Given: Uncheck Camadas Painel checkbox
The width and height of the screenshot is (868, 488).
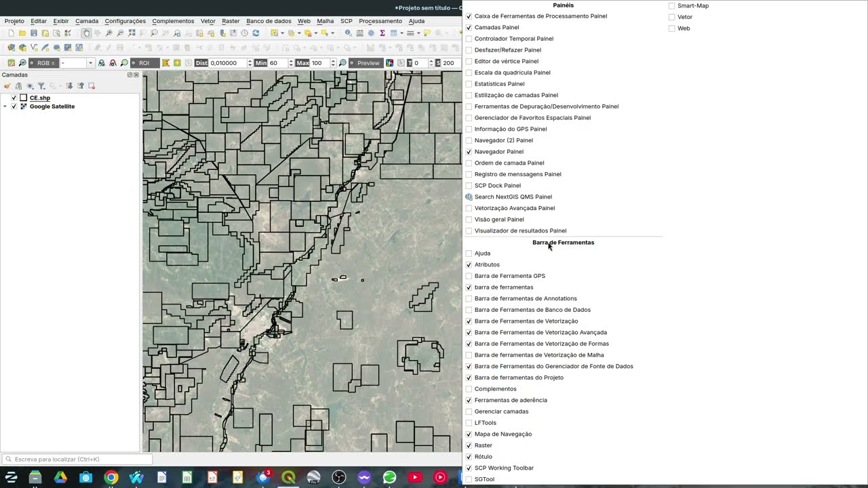Looking at the screenshot, I should pyautogui.click(x=469, y=27).
